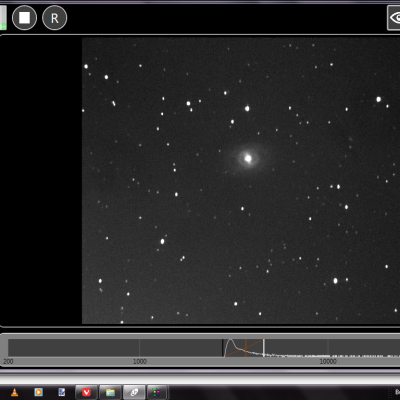Open File Explorer from the taskbar
Viewport: 400px width, 400px height.
tap(110, 392)
